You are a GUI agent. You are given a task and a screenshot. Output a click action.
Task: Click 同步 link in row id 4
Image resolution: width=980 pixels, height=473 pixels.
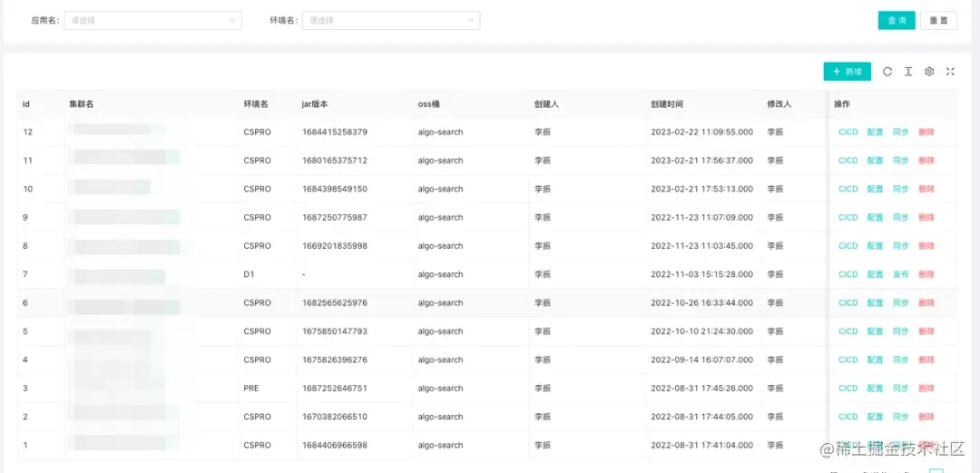(x=901, y=360)
